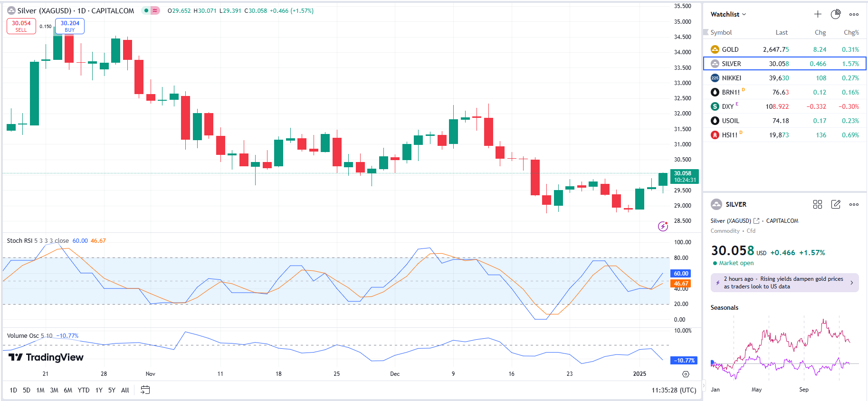Open the advanced view pie chart icon
Viewport: 868px width, 401px height.
pos(836,14)
